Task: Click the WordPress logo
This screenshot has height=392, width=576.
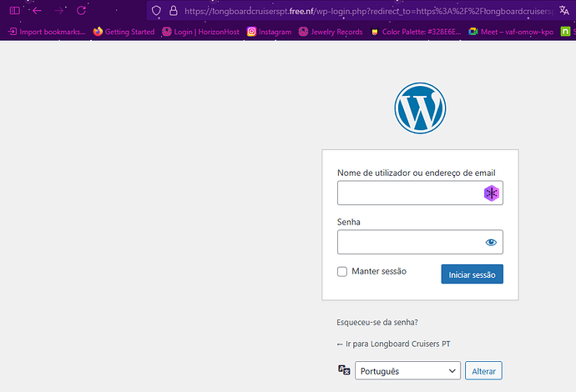Action: click(420, 108)
